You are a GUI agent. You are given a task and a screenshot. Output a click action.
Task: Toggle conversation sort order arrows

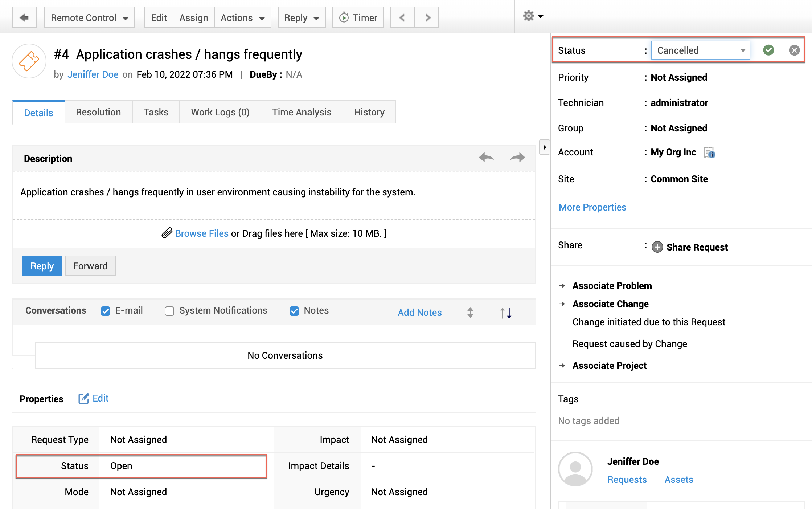pos(506,313)
